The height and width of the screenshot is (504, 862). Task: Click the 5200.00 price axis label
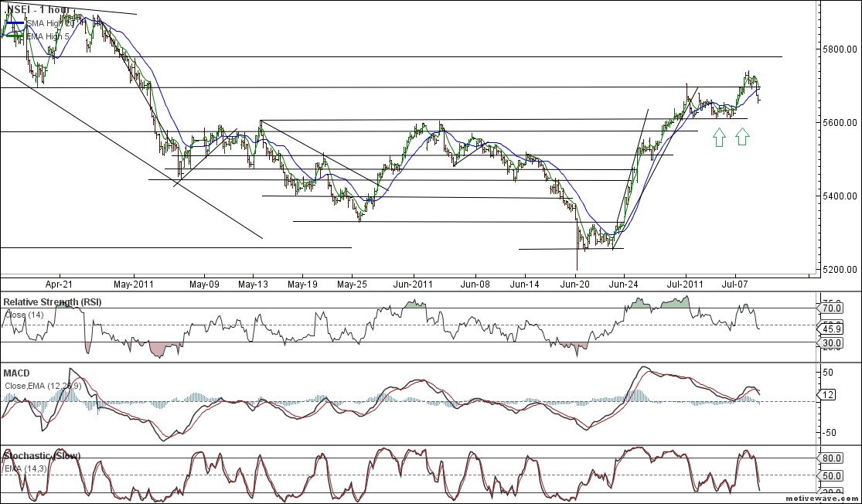[837, 270]
